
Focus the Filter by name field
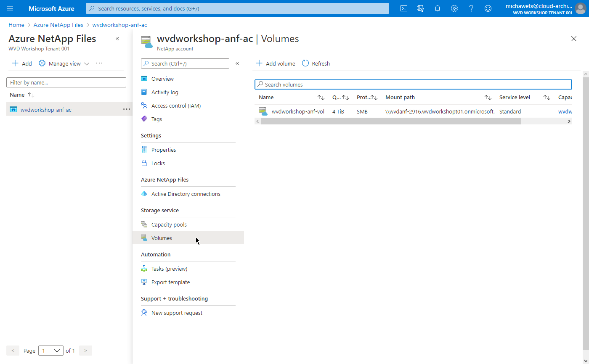click(x=66, y=82)
